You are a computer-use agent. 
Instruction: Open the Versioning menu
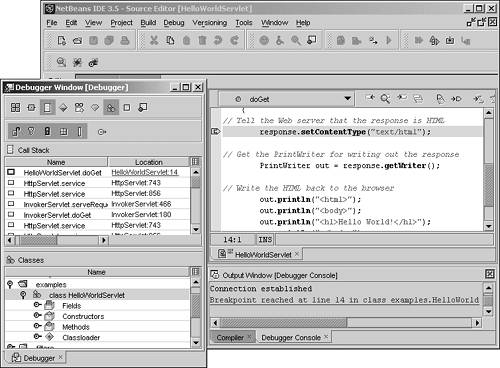tap(209, 23)
